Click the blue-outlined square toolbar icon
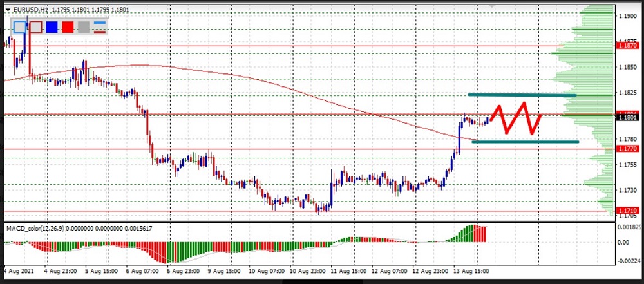 [x=20, y=27]
